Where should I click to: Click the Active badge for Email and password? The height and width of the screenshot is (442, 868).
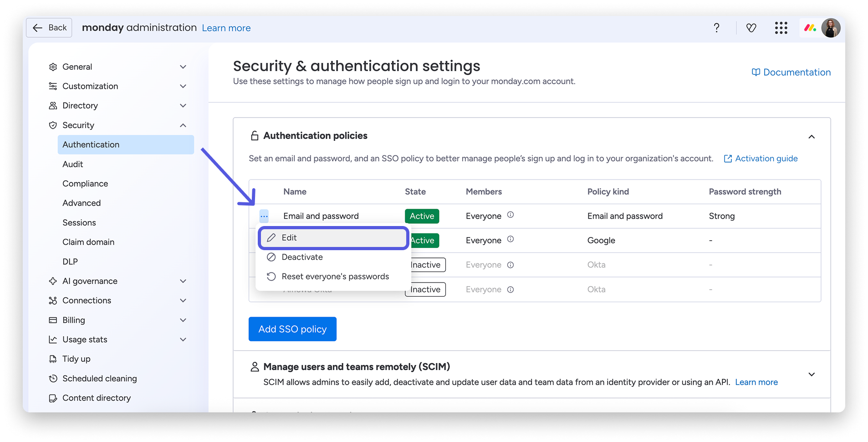click(x=422, y=216)
